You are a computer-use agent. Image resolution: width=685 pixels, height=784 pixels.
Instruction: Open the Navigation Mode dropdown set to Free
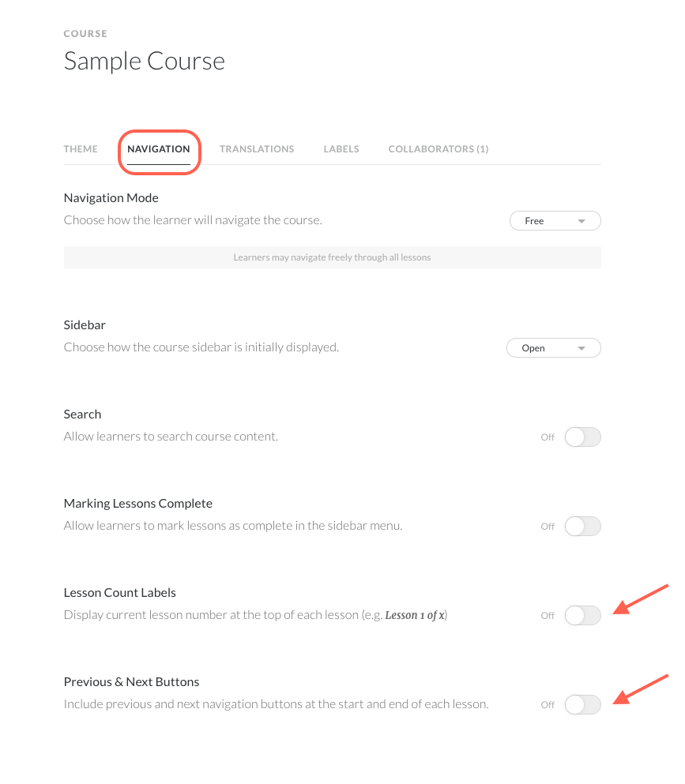tap(555, 221)
